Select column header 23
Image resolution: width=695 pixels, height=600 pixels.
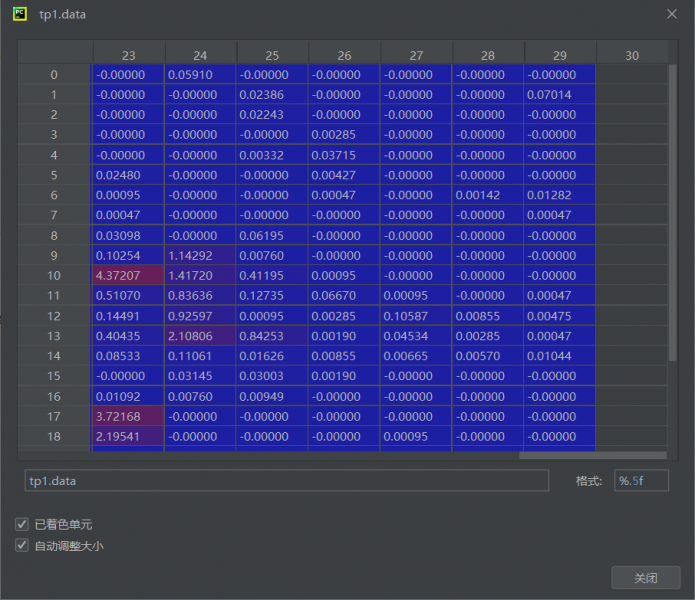[x=128, y=56]
